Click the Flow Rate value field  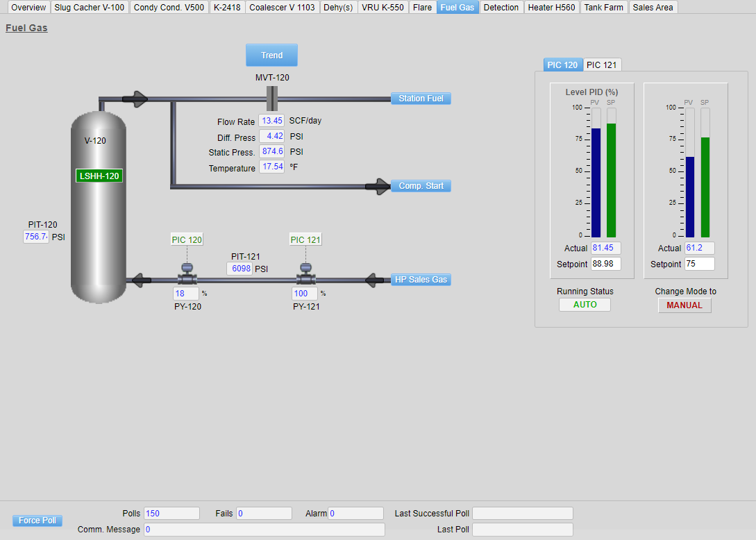pos(272,121)
